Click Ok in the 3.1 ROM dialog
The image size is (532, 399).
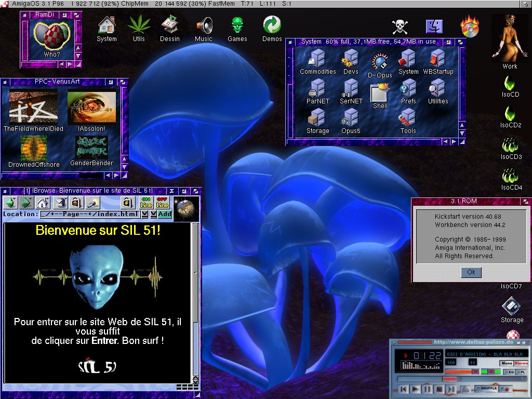(x=471, y=272)
